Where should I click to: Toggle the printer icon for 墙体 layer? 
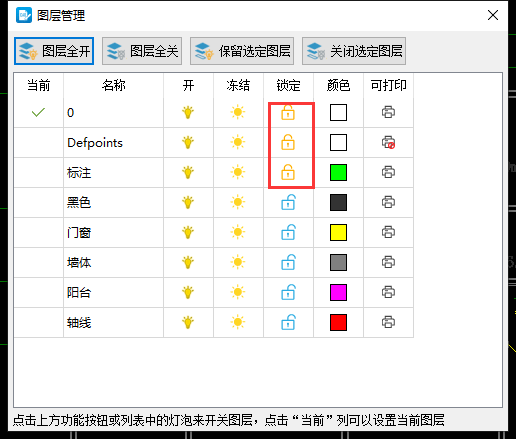pos(388,262)
